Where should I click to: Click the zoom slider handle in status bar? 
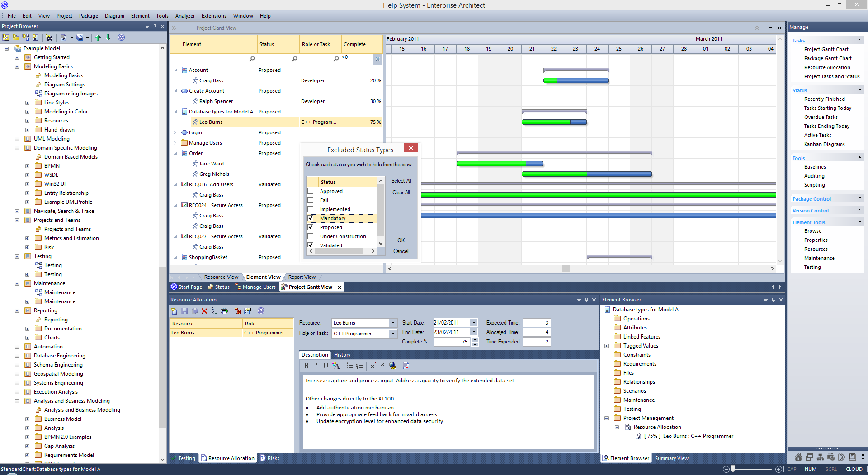[x=733, y=469]
